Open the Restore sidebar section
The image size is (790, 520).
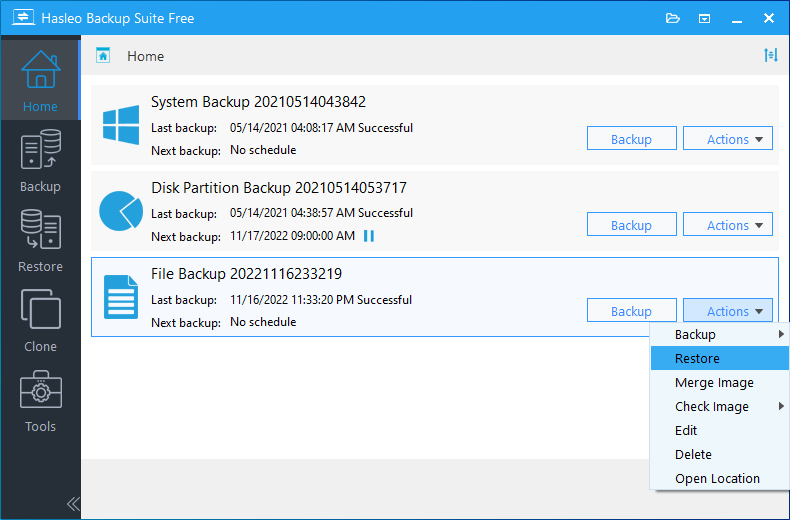click(x=40, y=240)
